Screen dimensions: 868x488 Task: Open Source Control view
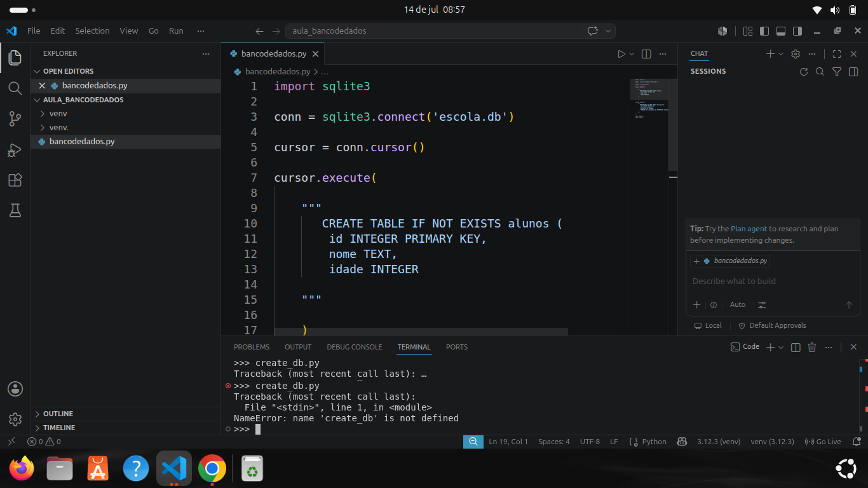point(15,118)
